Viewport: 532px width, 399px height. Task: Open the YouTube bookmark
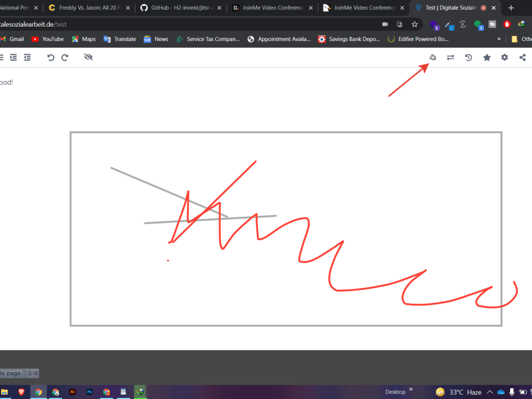[x=47, y=39]
